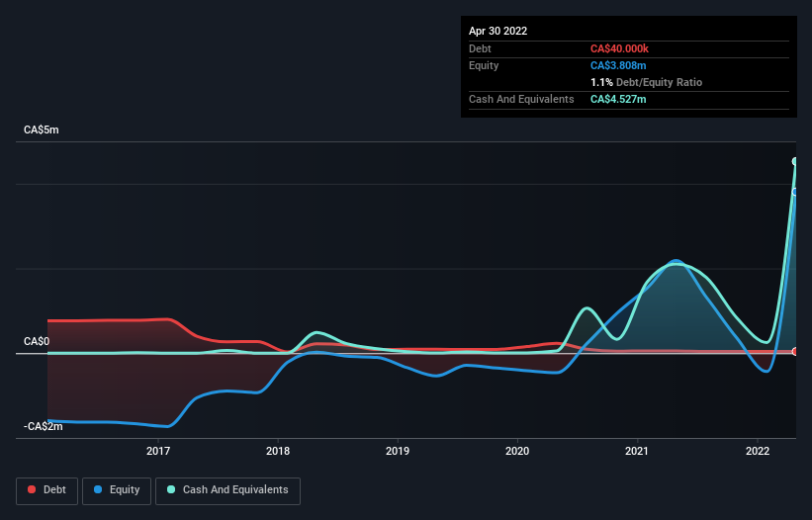Viewport: 812px width, 520px height.
Task: Click the 2022 x-axis label
Action: pos(758,451)
